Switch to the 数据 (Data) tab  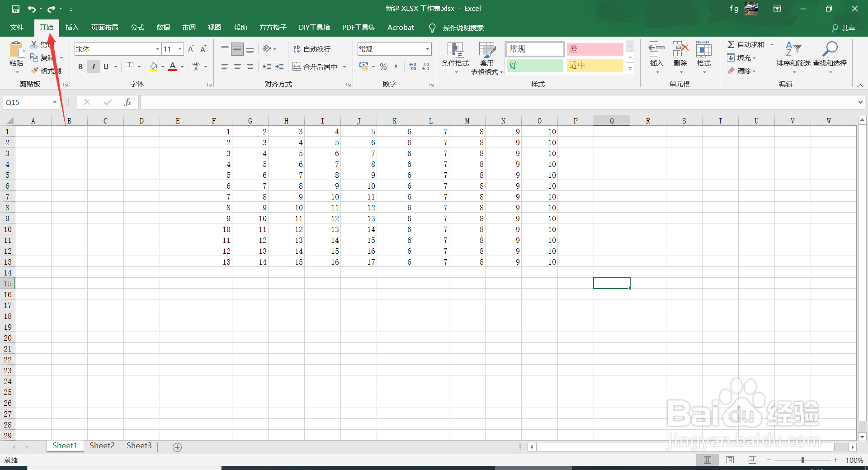(x=163, y=28)
